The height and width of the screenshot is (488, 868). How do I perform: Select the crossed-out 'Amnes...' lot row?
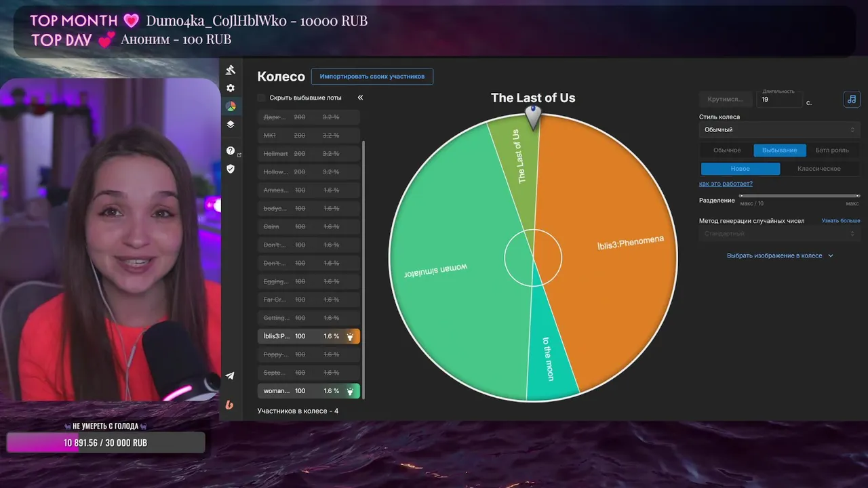point(309,190)
